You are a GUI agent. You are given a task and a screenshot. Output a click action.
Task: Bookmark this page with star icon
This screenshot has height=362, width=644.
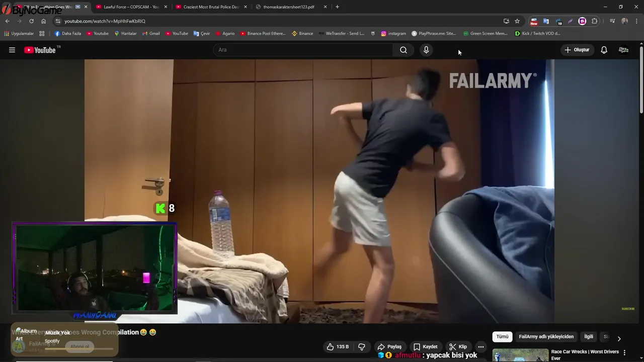click(x=517, y=21)
